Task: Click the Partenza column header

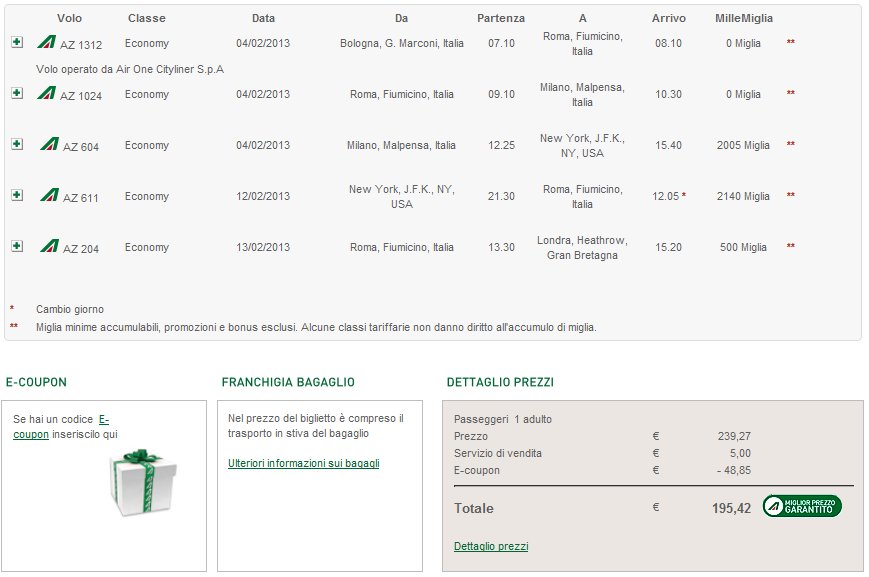Action: click(500, 18)
